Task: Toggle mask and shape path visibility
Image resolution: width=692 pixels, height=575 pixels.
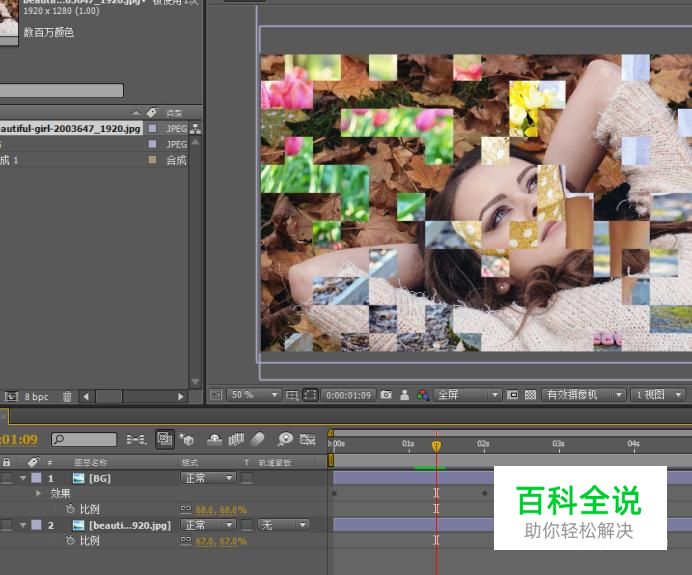Action: 310,395
